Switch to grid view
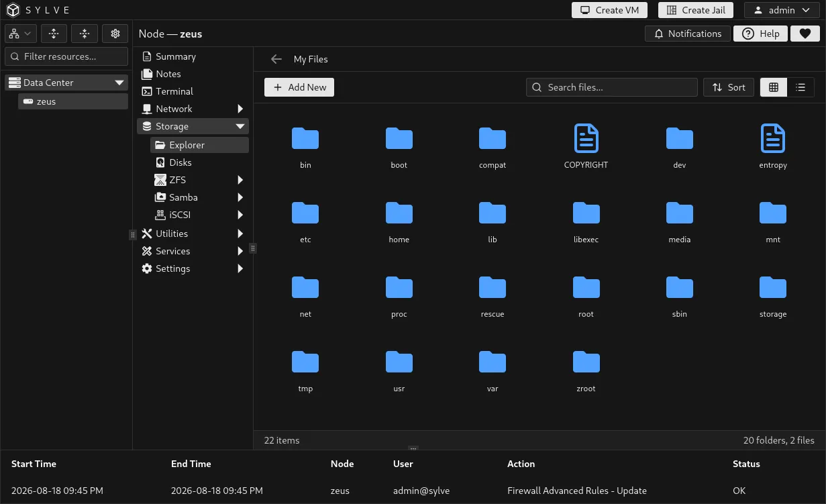The height and width of the screenshot is (504, 826). pyautogui.click(x=774, y=87)
